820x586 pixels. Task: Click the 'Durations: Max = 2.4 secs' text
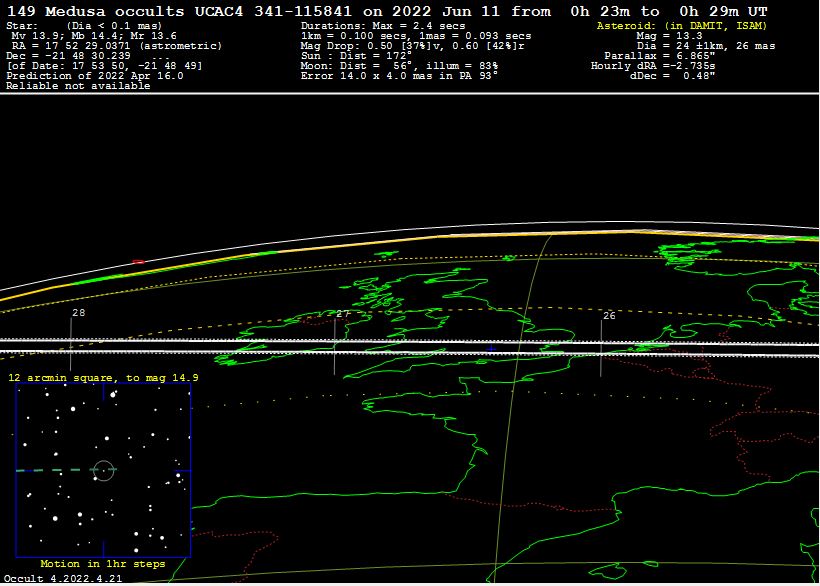pos(387,25)
